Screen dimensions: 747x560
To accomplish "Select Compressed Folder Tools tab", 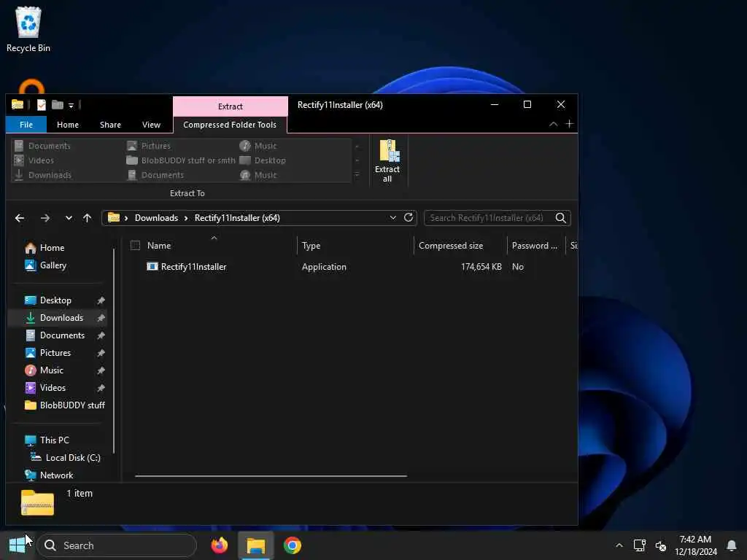I will 230,125.
